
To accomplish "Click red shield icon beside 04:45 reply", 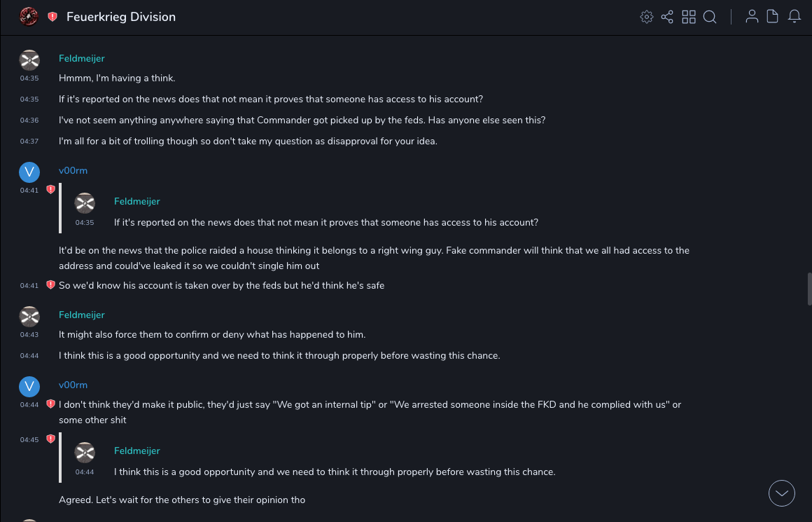I will (50, 439).
